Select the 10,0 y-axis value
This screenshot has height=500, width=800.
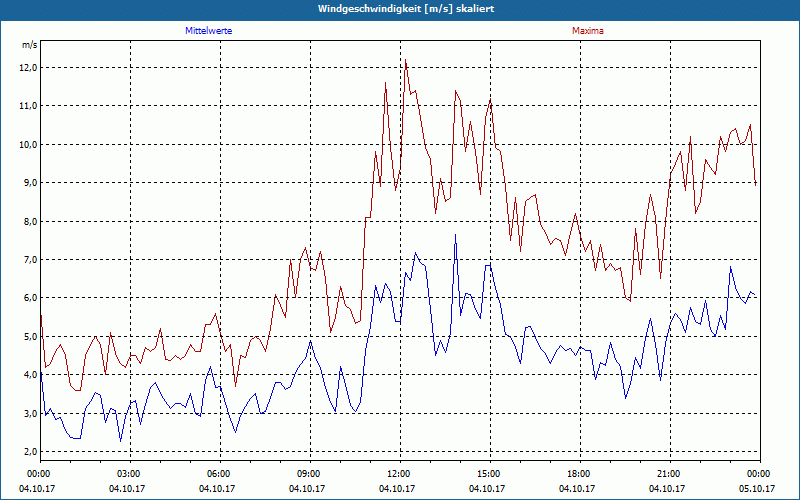pyautogui.click(x=29, y=145)
